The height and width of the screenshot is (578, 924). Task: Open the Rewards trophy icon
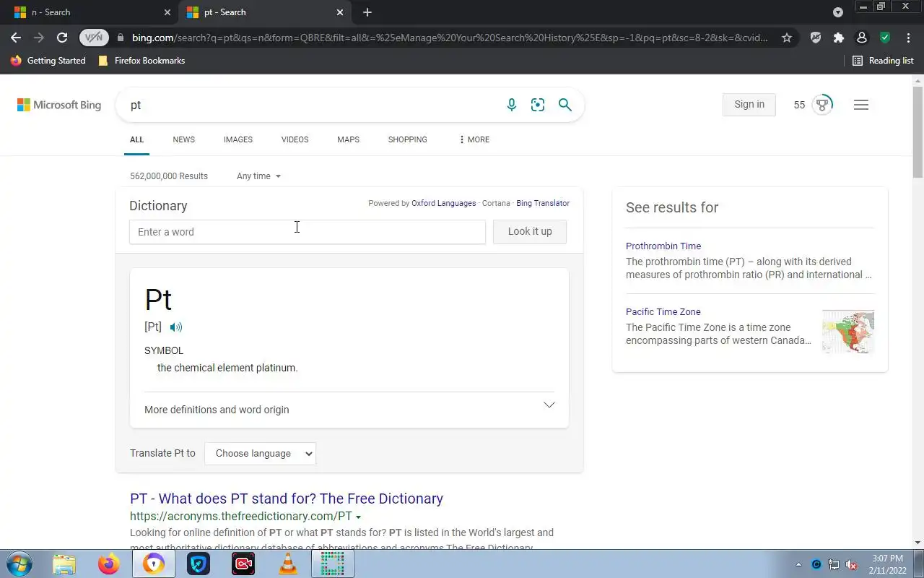click(x=822, y=105)
